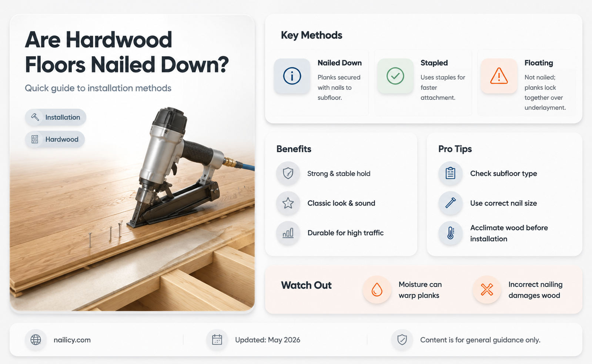Viewport: 592px width, 364px height.
Task: Click the Installation tag chip
Action: (56, 117)
